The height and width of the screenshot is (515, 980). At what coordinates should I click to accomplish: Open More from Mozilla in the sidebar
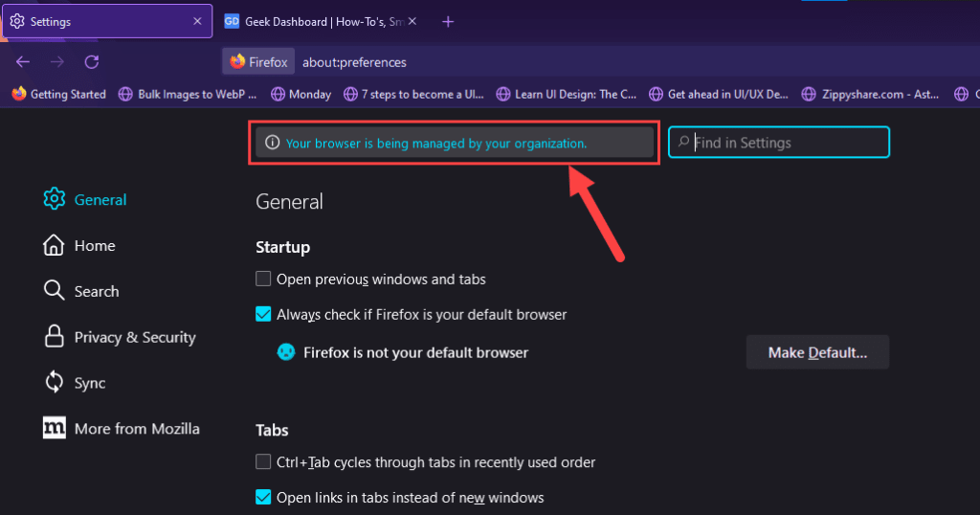click(x=122, y=428)
